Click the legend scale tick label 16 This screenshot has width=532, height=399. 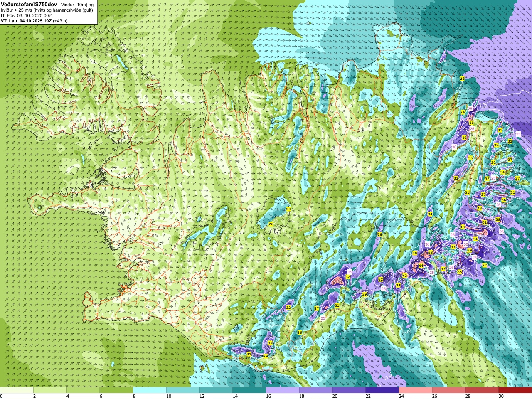[268, 396]
